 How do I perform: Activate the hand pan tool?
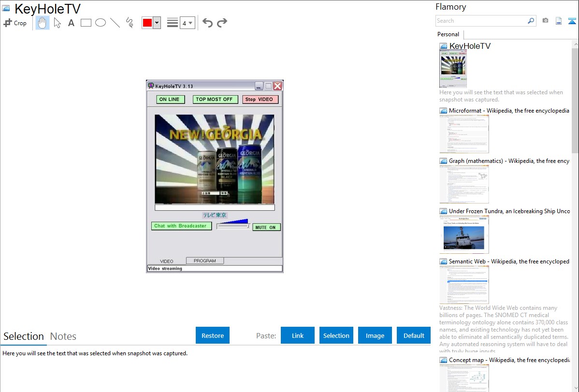pyautogui.click(x=42, y=23)
